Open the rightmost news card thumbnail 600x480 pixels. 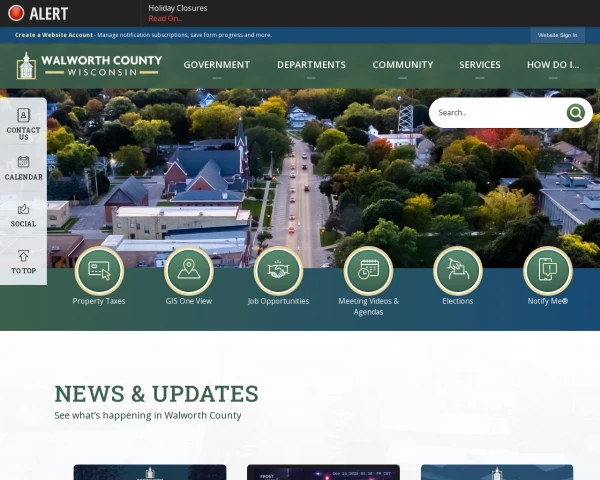click(497, 472)
